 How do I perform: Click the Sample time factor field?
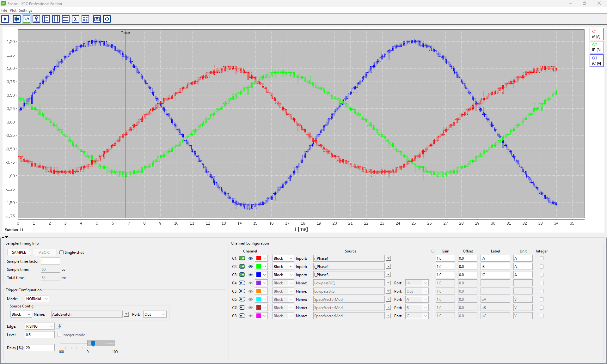[x=50, y=261]
